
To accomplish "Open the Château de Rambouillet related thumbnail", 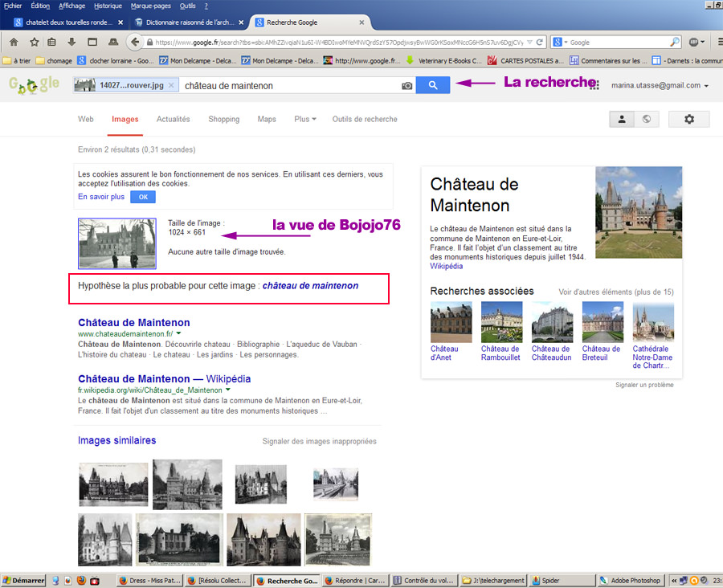I will pos(501,322).
